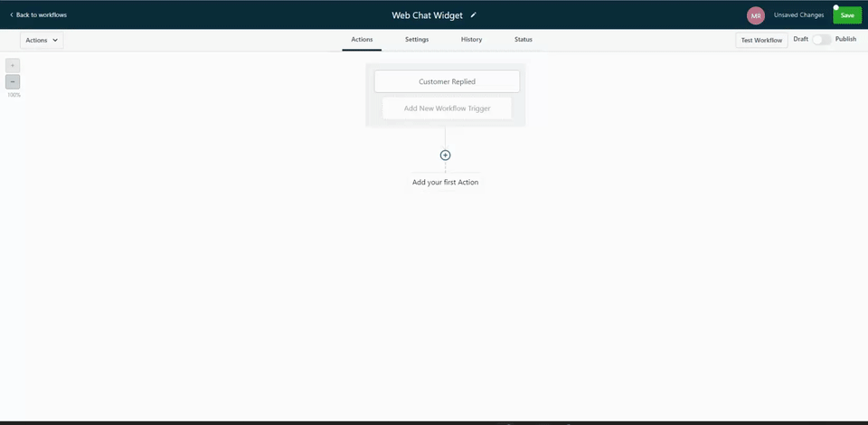This screenshot has width=868, height=425.
Task: Open the MR user avatar
Action: 756,15
